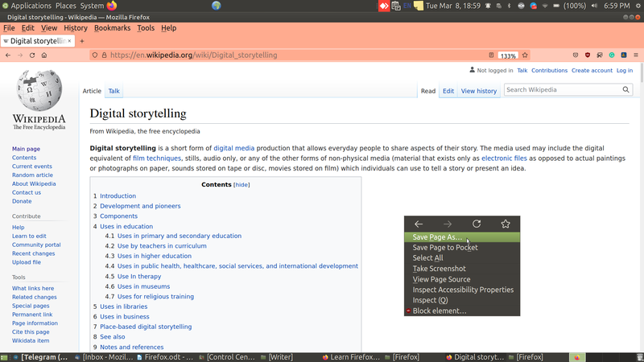Screen dimensions: 644x362
Task: Open the electronic files link
Action: click(x=504, y=158)
